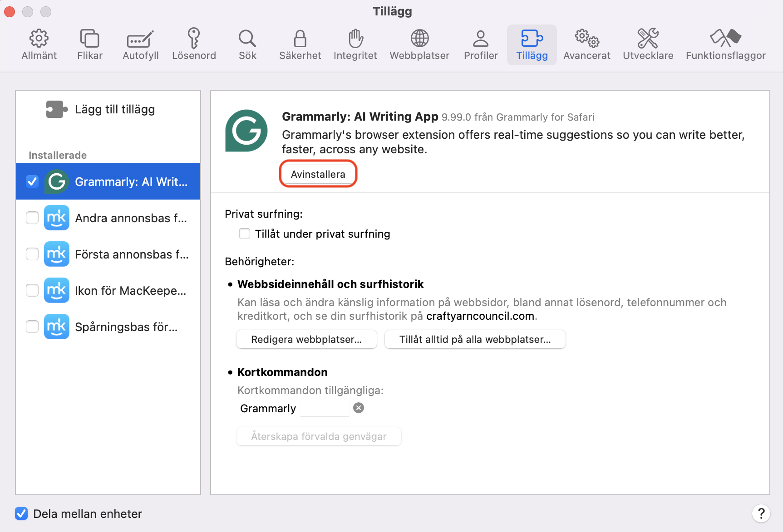783x532 pixels.
Task: Click the Avinstallera button
Action: (x=318, y=174)
